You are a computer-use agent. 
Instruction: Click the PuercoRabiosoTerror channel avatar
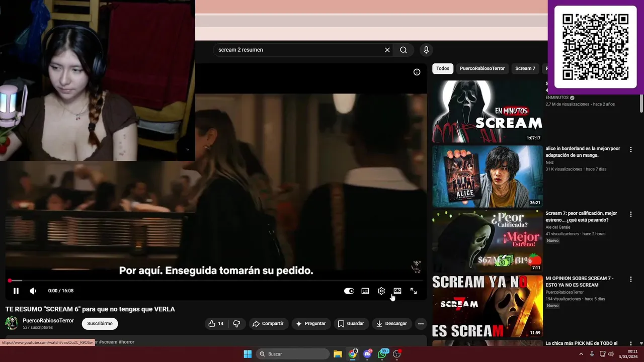click(12, 323)
